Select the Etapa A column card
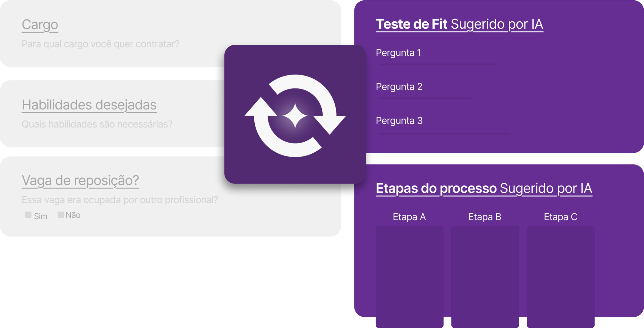 pyautogui.click(x=409, y=277)
